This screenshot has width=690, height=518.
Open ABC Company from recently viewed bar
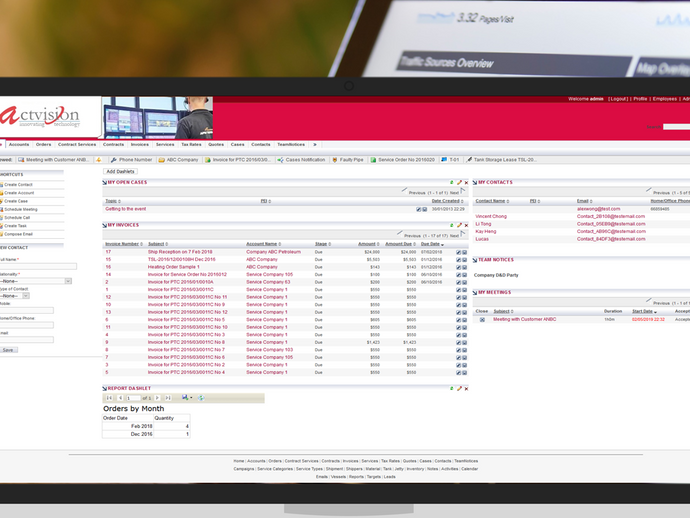tap(182, 160)
